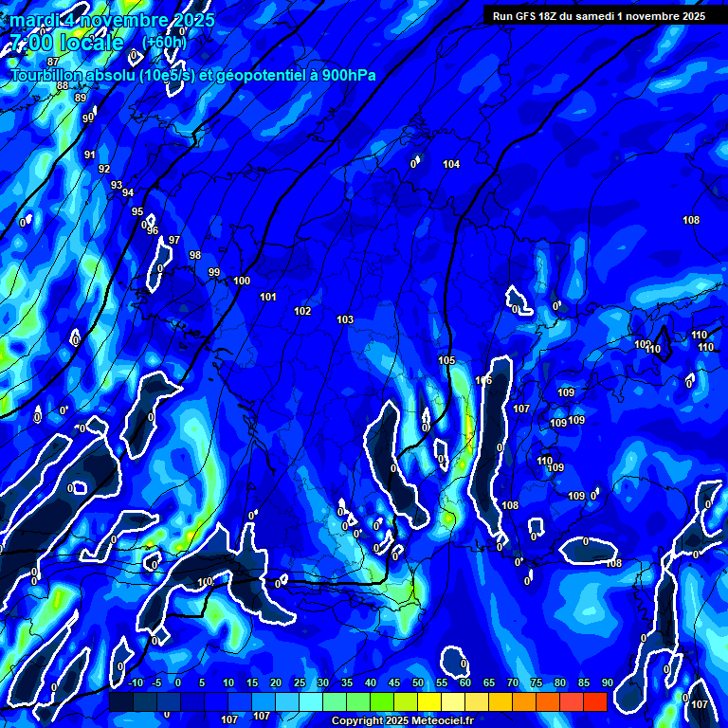This screenshot has width=728, height=728.
Task: Click the 104 geopotential contour label
Action: pyautogui.click(x=451, y=165)
